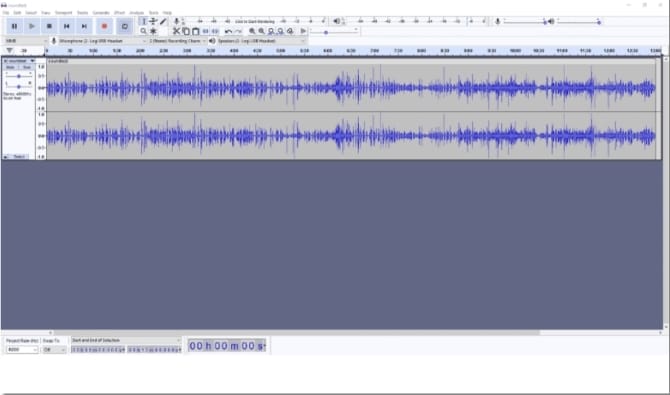Skip to start of the track

point(67,26)
